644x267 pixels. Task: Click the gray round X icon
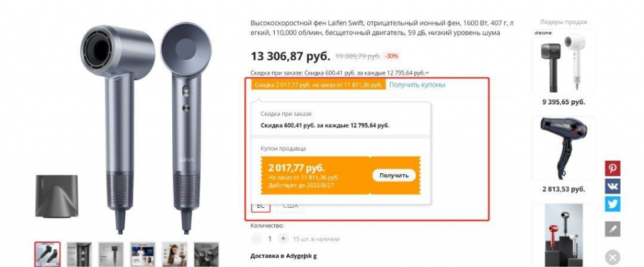tap(613, 258)
